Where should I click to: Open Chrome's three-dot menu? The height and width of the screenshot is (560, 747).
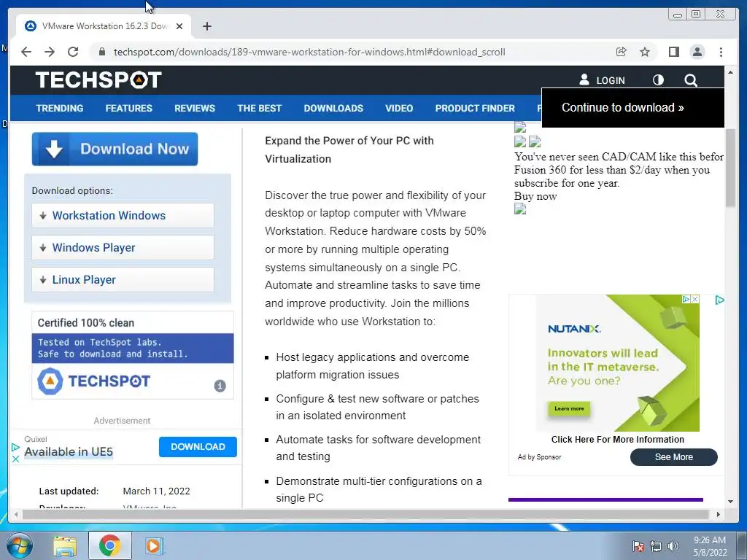(721, 52)
